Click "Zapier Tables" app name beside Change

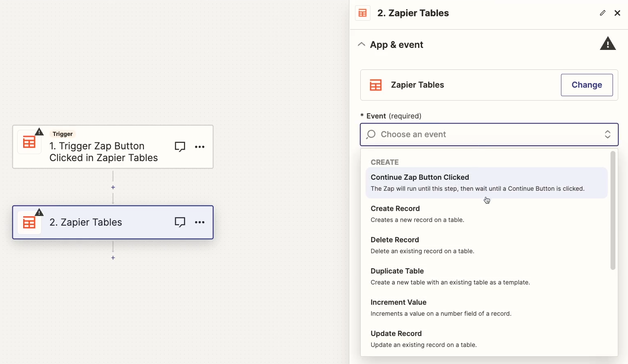coord(418,85)
